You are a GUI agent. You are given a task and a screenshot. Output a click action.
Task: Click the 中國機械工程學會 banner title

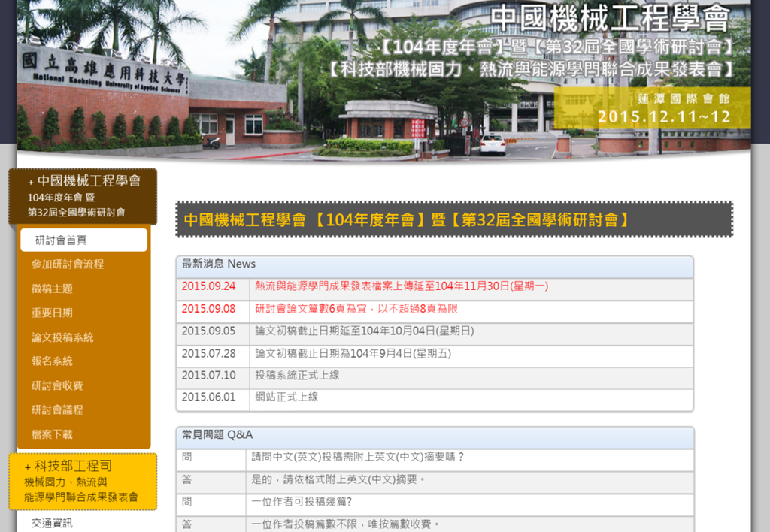(x=609, y=19)
